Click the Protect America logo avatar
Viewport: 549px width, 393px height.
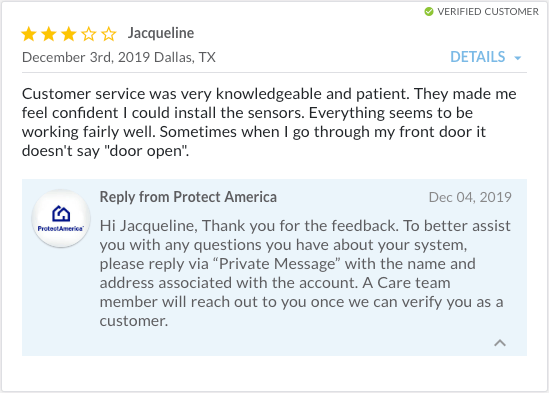[x=61, y=218]
